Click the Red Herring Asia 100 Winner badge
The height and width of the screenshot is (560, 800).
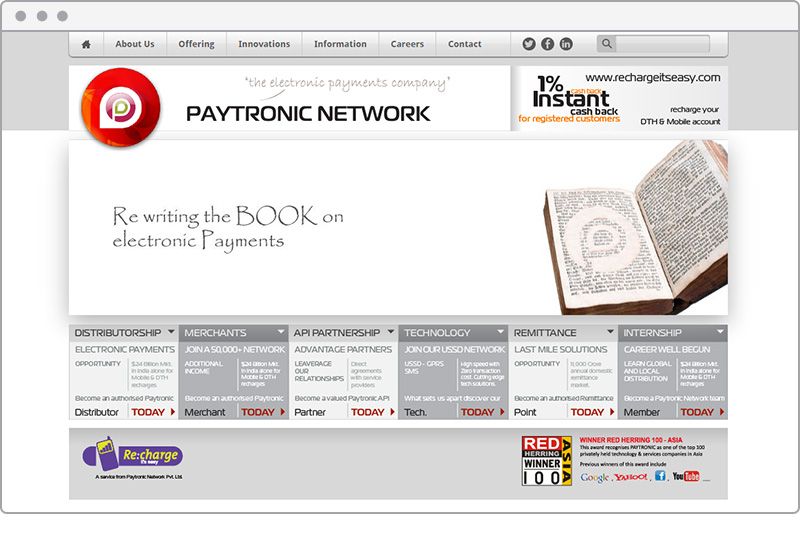coord(546,461)
